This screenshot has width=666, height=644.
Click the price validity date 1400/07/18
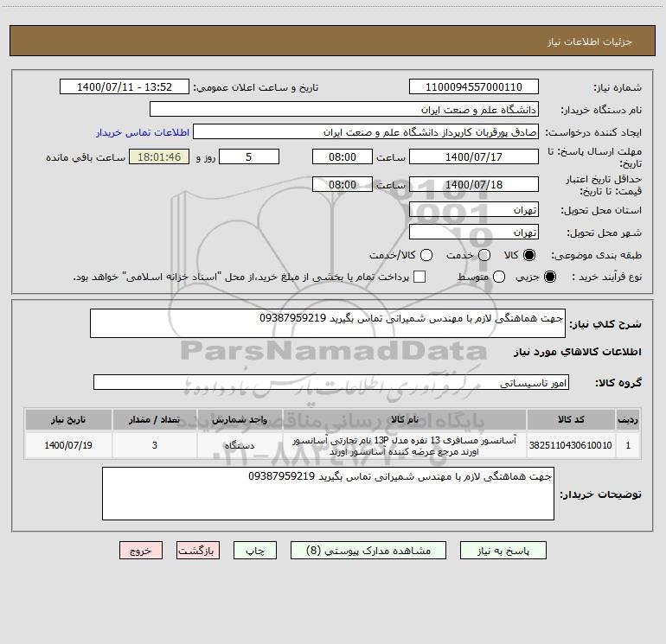(x=474, y=184)
